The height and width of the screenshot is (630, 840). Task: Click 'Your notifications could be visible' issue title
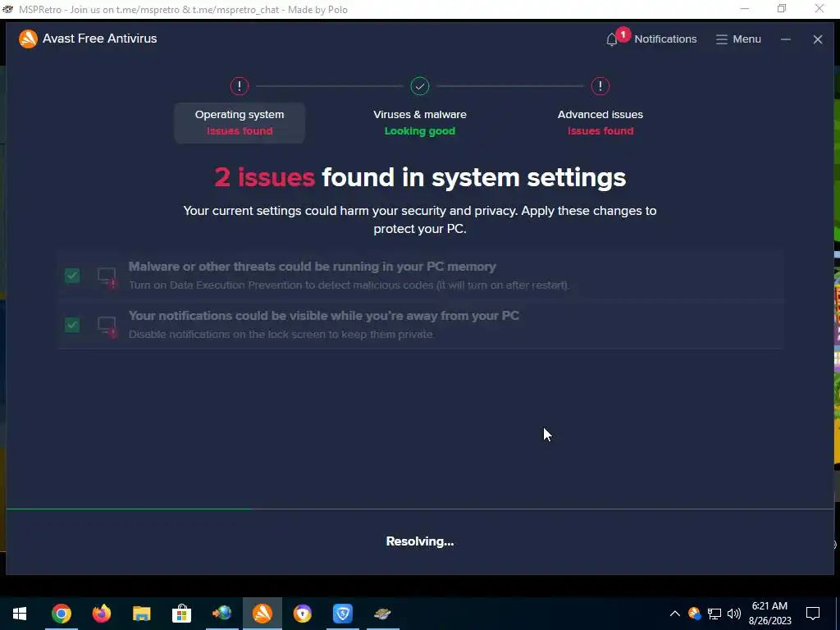(323, 316)
